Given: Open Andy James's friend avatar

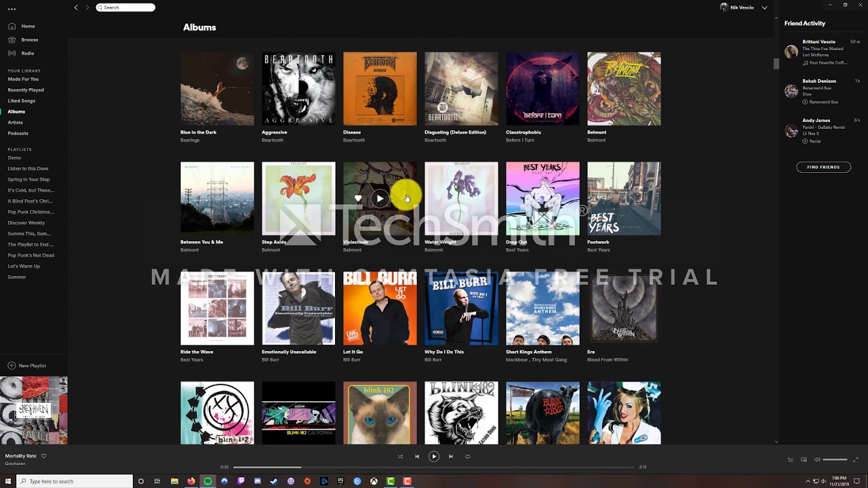Looking at the screenshot, I should [x=791, y=131].
